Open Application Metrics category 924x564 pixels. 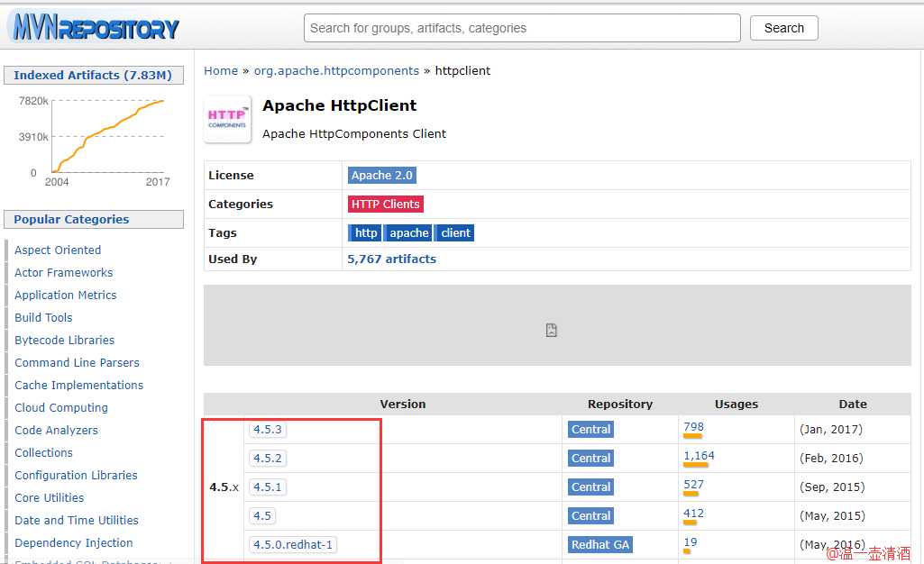point(66,295)
